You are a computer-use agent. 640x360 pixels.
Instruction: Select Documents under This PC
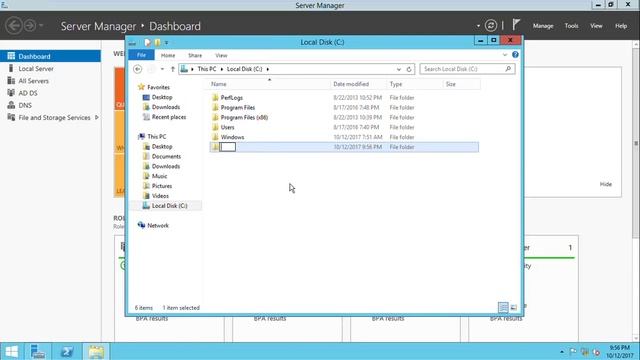(166, 156)
